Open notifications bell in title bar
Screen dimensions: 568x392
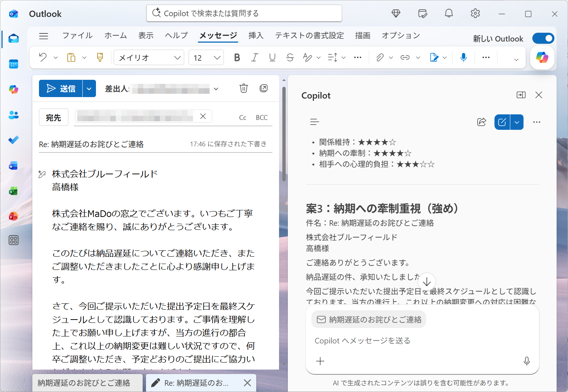point(449,14)
